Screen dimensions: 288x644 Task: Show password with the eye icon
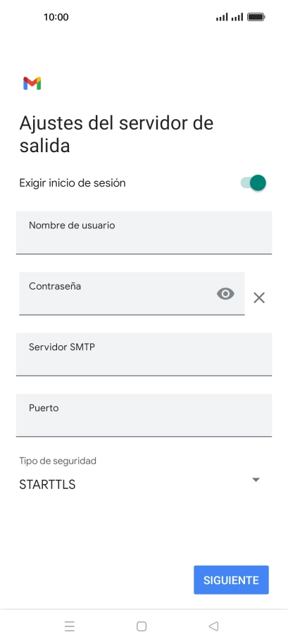[x=225, y=294]
